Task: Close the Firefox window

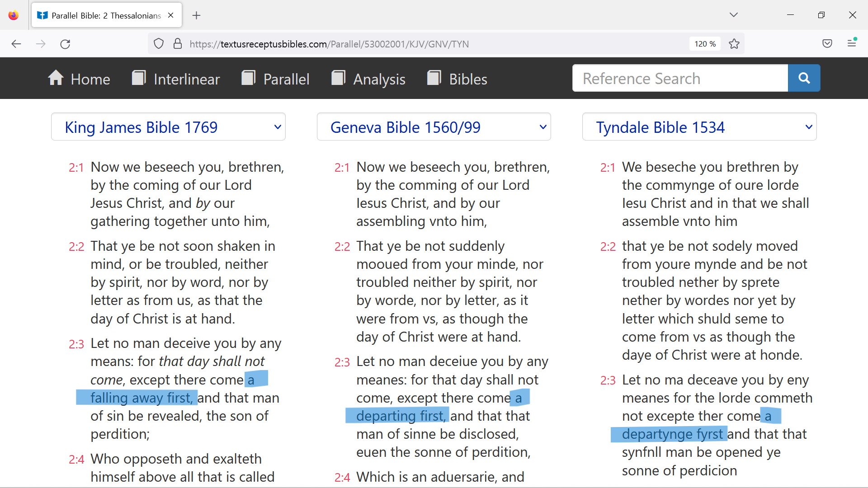Action: pos(853,15)
